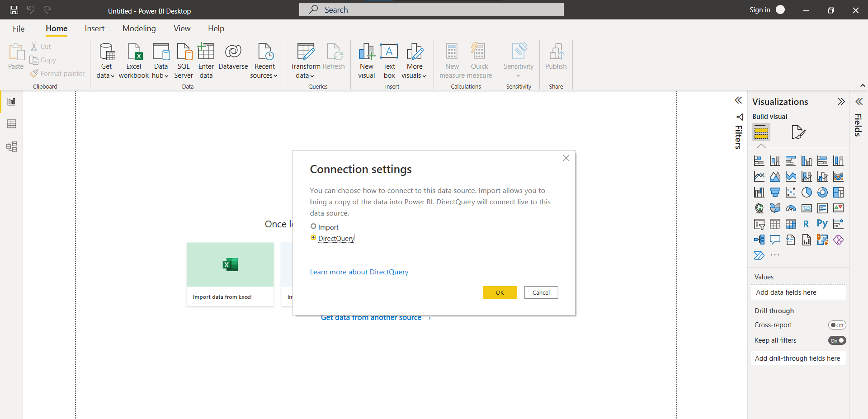Viewport: 868px width, 419px height.
Task: Open the Model view in sidebar
Action: (11, 146)
